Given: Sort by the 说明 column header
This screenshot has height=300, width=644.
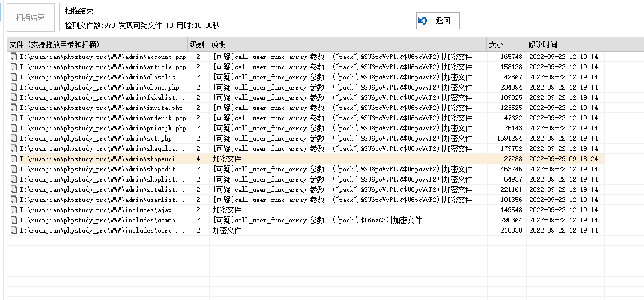Looking at the screenshot, I should tap(348, 44).
